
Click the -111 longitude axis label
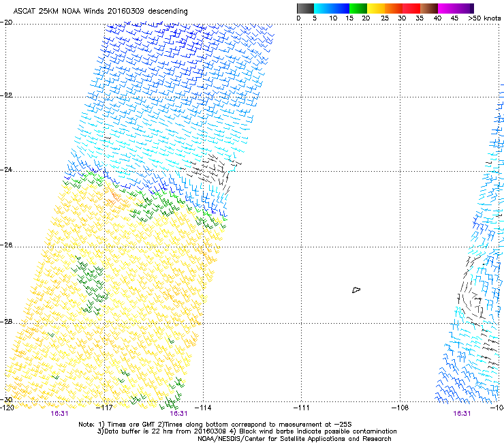(301, 408)
